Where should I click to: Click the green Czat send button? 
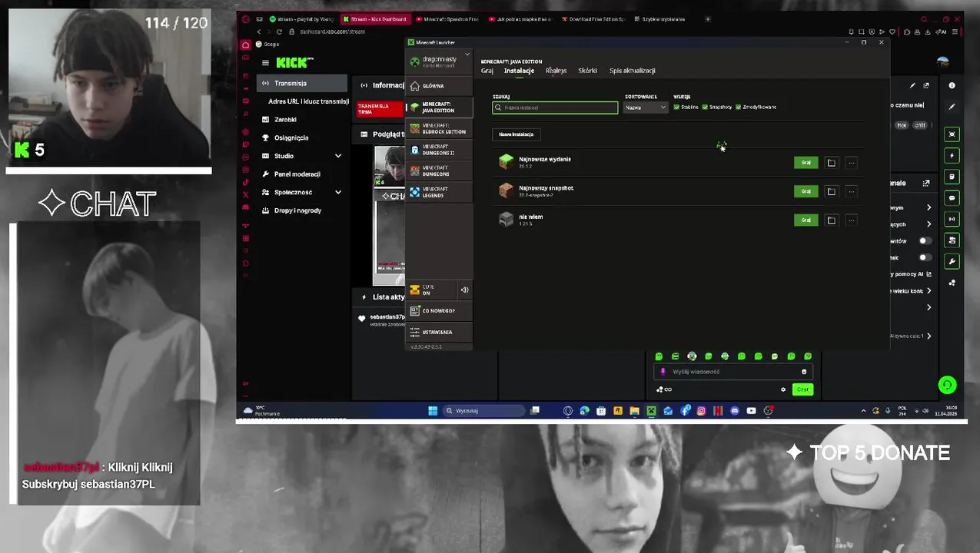click(x=802, y=389)
